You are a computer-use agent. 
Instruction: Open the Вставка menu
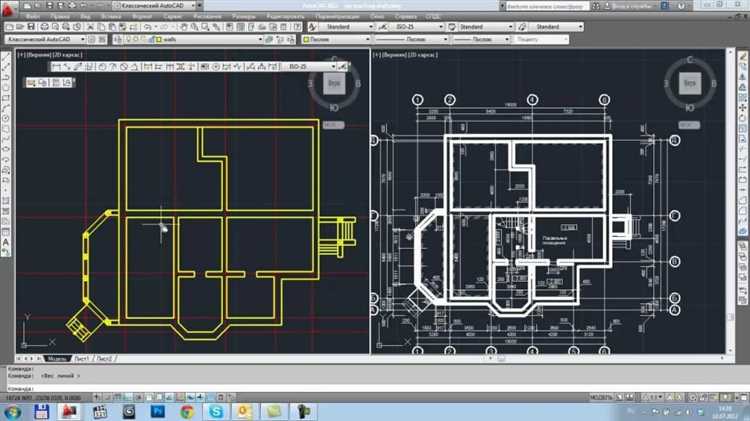[x=111, y=17]
